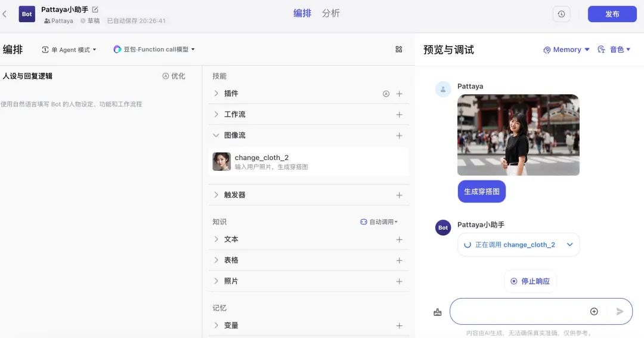
Task: Edit the Pattaya小助手 bot name
Action: (x=95, y=9)
